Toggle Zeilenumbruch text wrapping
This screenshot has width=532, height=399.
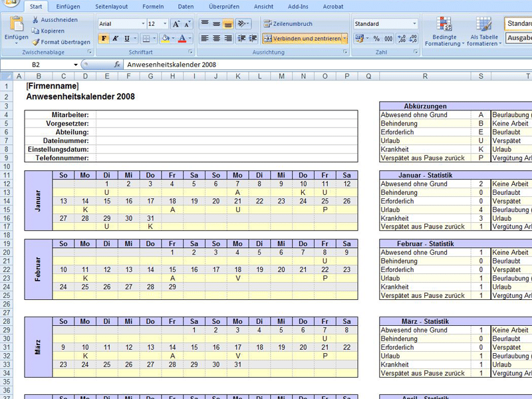[287, 24]
